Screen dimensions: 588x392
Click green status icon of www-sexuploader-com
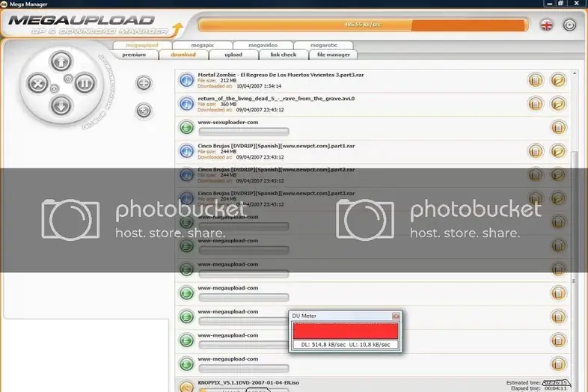click(x=186, y=127)
